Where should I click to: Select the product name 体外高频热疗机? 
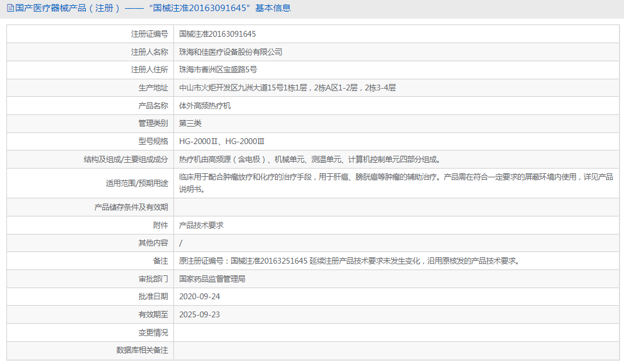click(x=205, y=106)
